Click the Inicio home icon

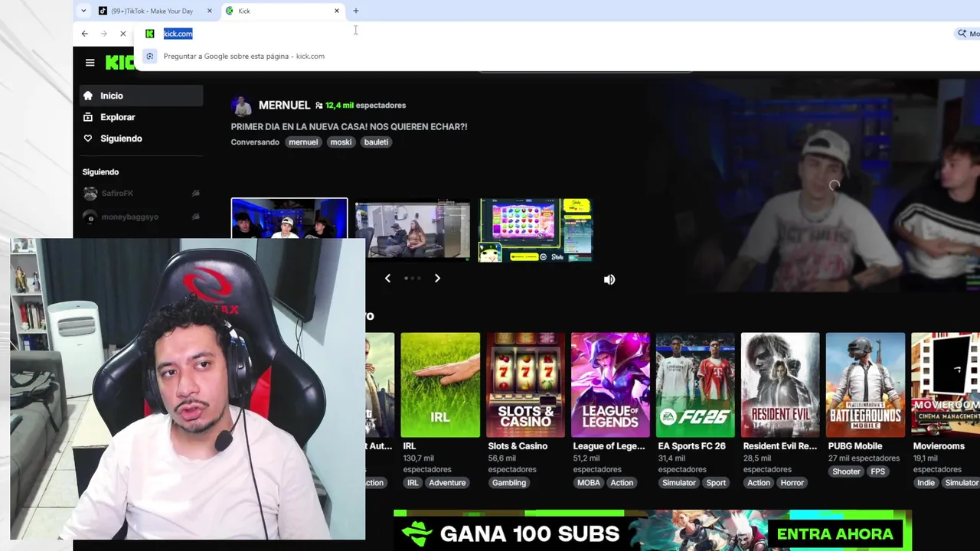pos(88,96)
